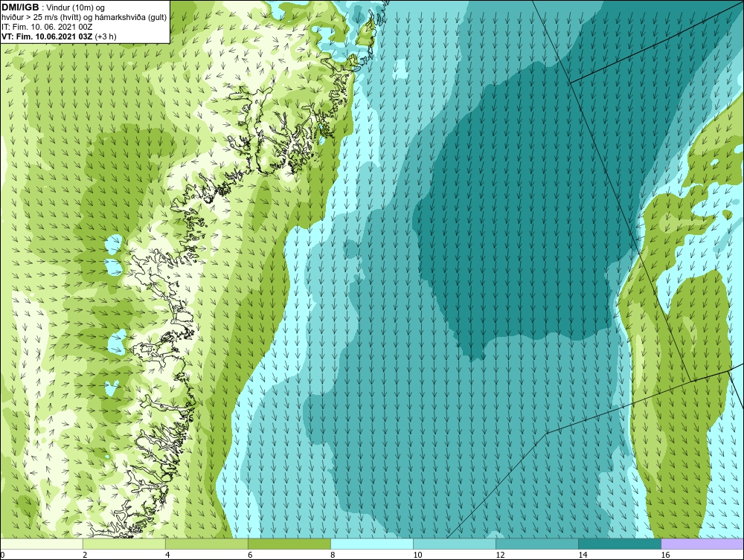Click the '(+3 h)' forecast offset text
Image resolution: width=744 pixels, height=560 pixels.
106,36
